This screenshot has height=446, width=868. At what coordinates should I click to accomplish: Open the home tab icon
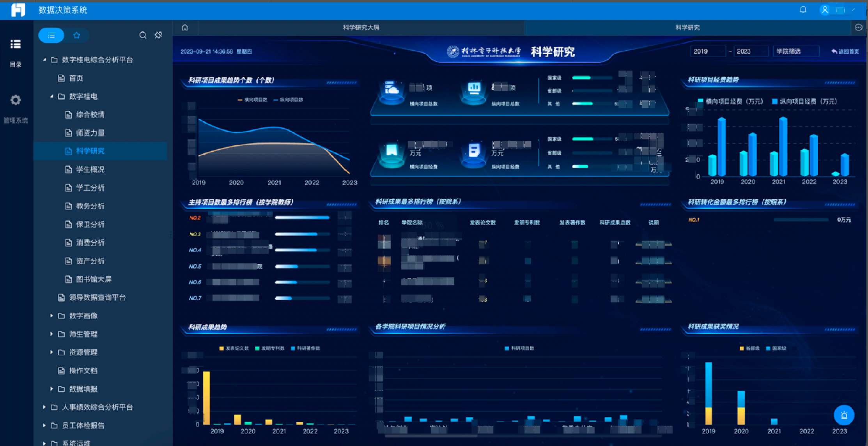pos(185,28)
